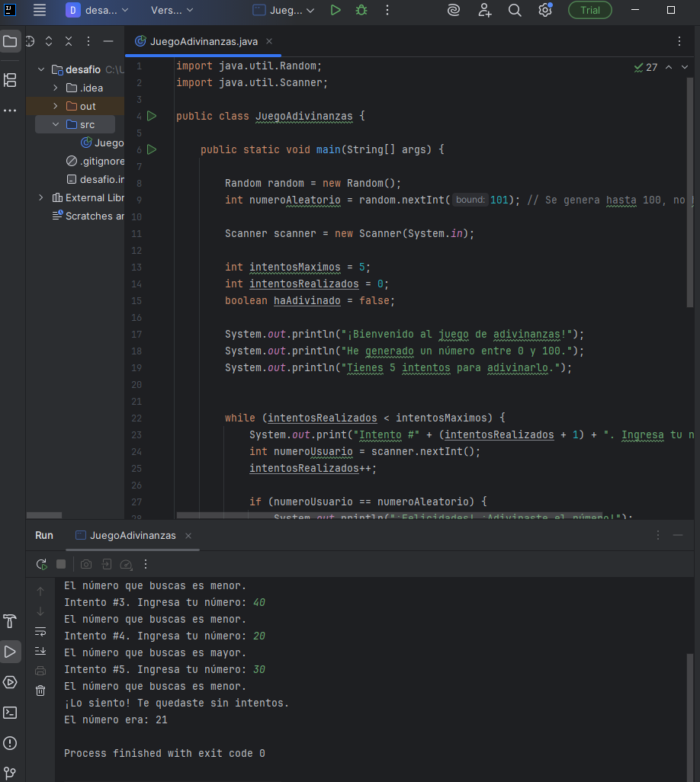Click console line 'El número era: 21'

pyautogui.click(x=116, y=720)
